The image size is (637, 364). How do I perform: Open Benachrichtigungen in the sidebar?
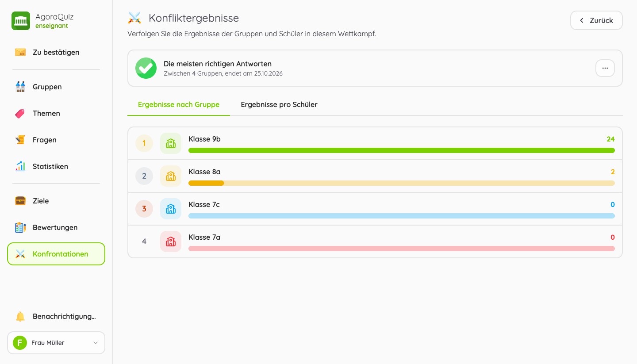(56, 316)
